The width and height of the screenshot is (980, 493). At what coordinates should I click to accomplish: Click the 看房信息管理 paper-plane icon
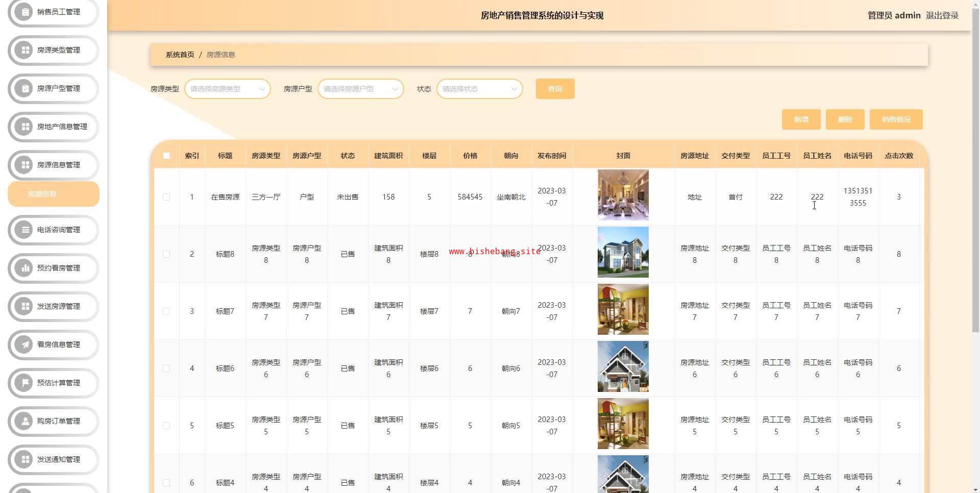tap(24, 344)
